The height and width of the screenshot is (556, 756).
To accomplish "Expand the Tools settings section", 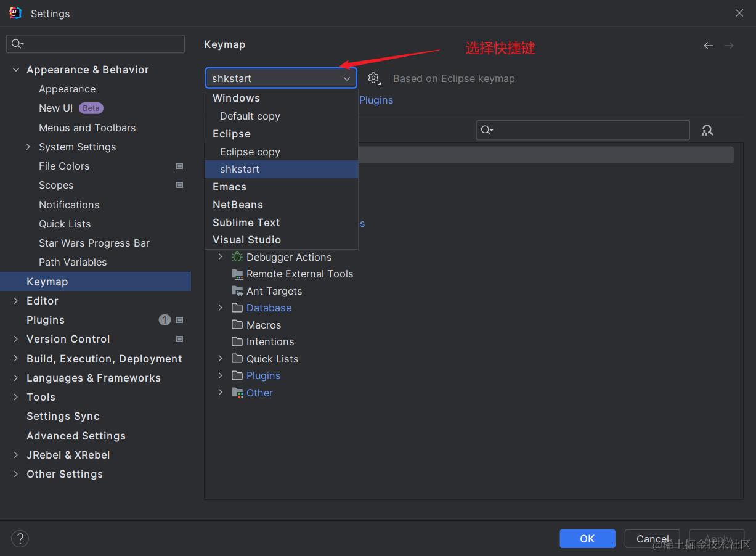I will pyautogui.click(x=16, y=397).
